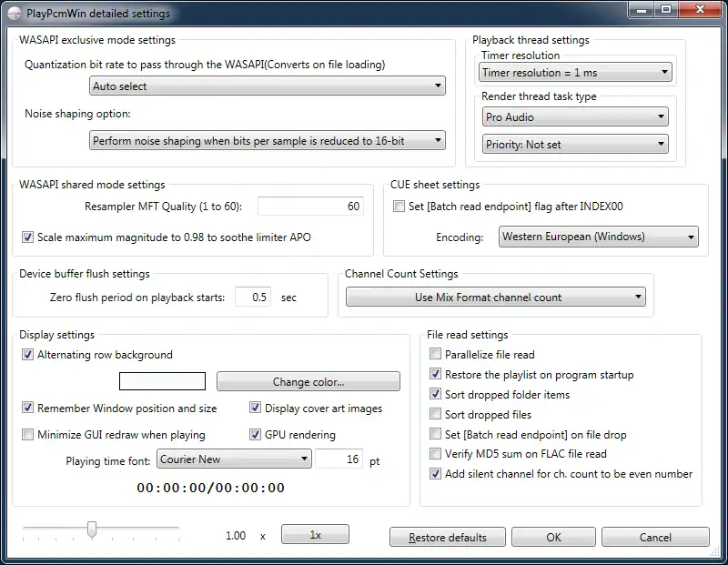Click the alternating row color swatch box
This screenshot has width=728, height=565.
[163, 382]
